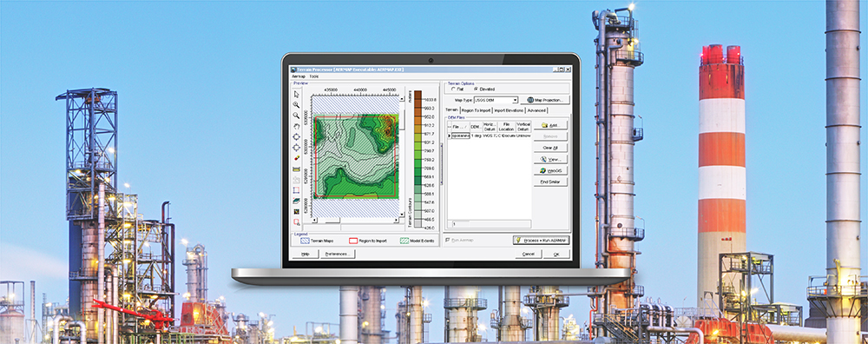Select the Flat terrain radio button
Viewport: 868px width, 344px height.
[x=453, y=89]
